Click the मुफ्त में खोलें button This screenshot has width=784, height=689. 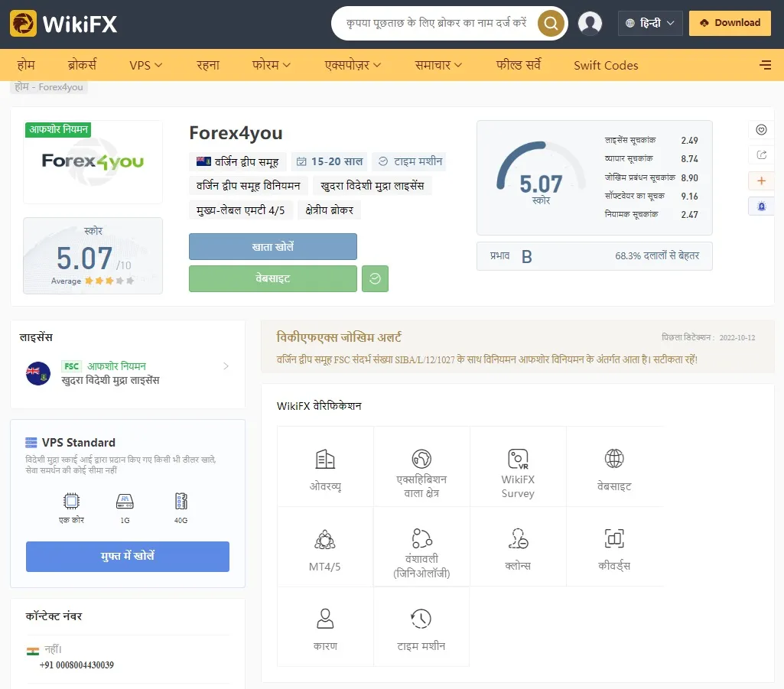tap(128, 556)
